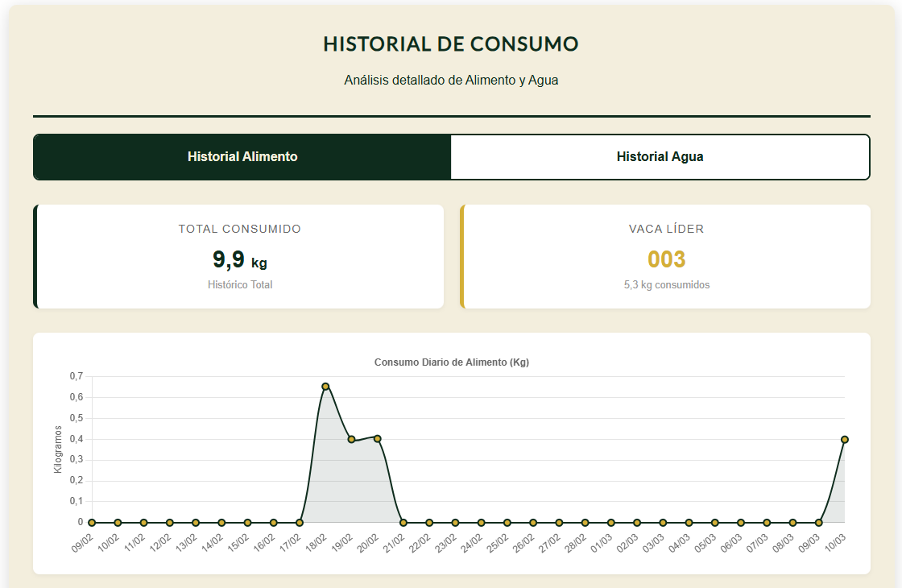
Task: Click the 14/02 data point on chart
Action: pyautogui.click(x=221, y=523)
